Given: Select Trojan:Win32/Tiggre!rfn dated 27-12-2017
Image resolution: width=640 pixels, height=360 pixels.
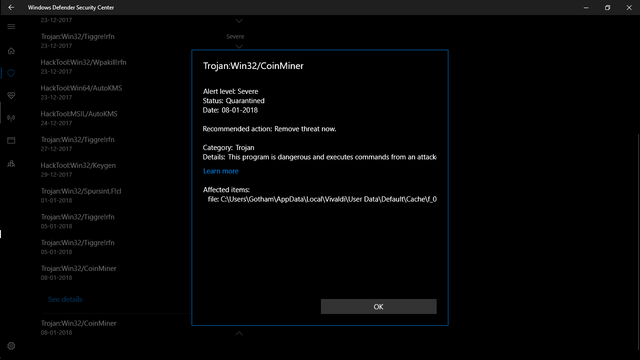Looking at the screenshot, I should tap(78, 144).
